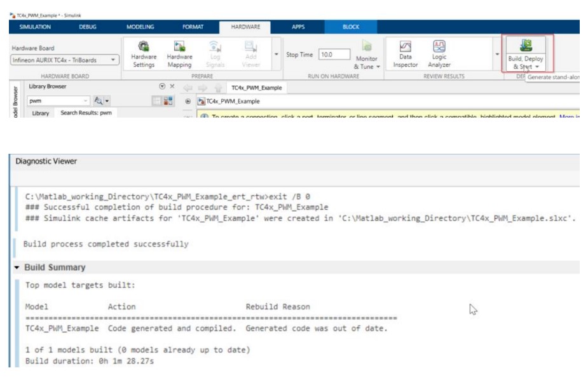
Task: Click the 'Successful completion of build procedure' line
Action: click(x=177, y=207)
